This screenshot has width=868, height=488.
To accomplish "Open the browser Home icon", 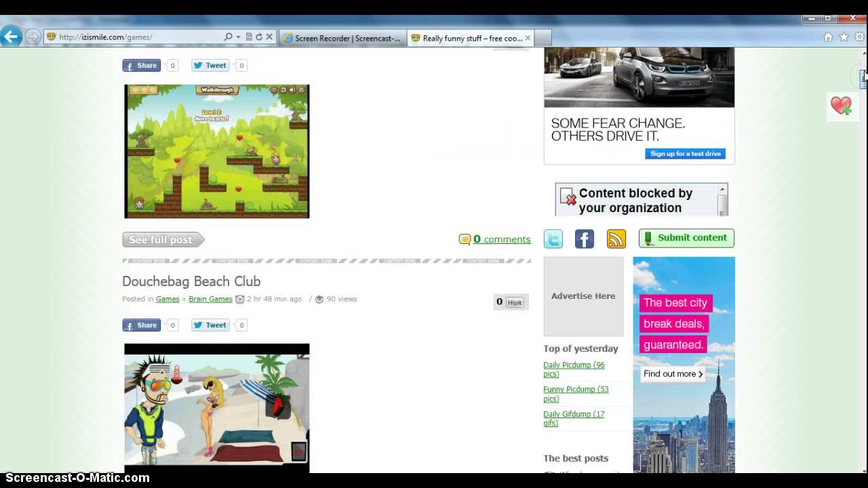I will click(x=828, y=37).
